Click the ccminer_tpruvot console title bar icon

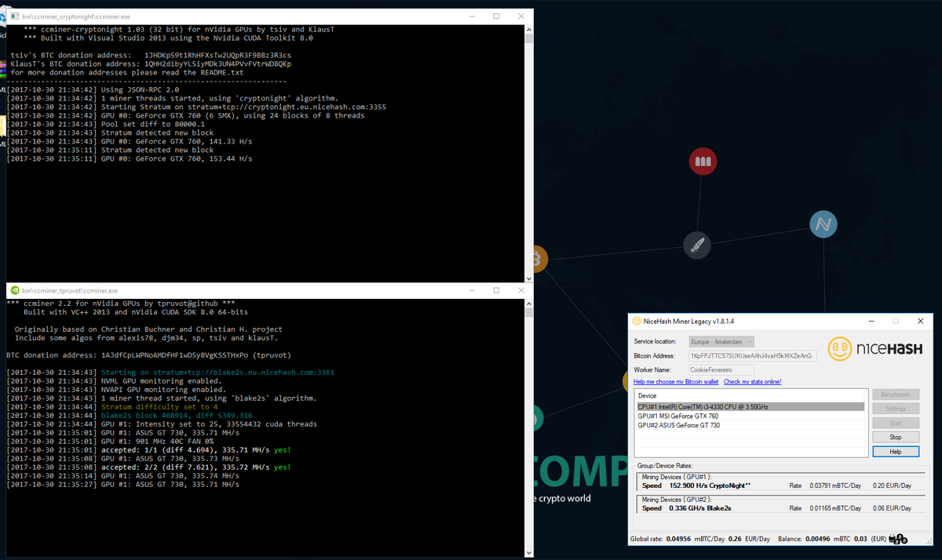point(14,290)
